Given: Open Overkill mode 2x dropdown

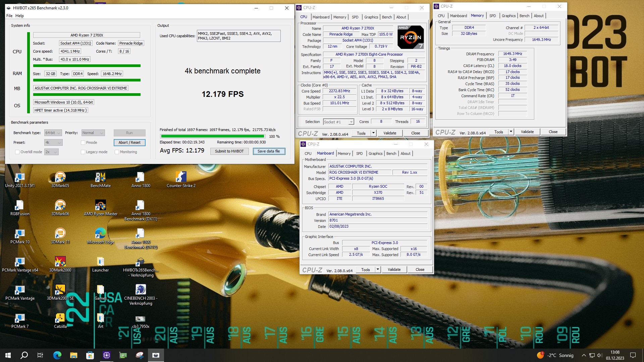Looking at the screenshot, I should pyautogui.click(x=51, y=152).
